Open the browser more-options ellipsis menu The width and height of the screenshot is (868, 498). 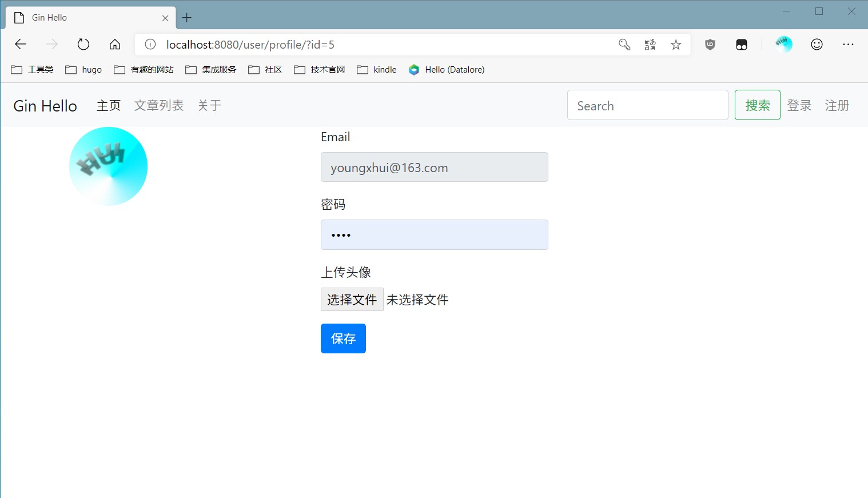[x=849, y=44]
